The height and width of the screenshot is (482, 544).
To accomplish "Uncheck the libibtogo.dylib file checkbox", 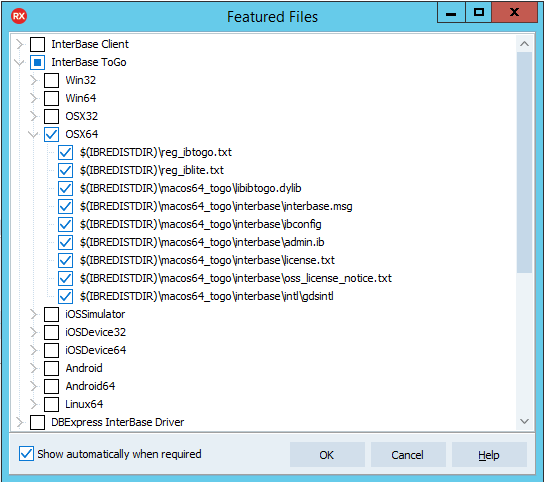I will tap(66, 188).
